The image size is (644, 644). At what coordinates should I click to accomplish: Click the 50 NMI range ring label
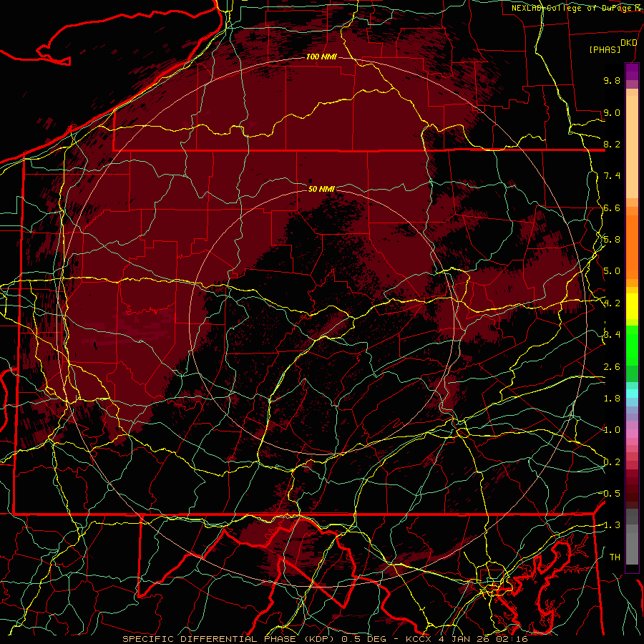pyautogui.click(x=321, y=189)
